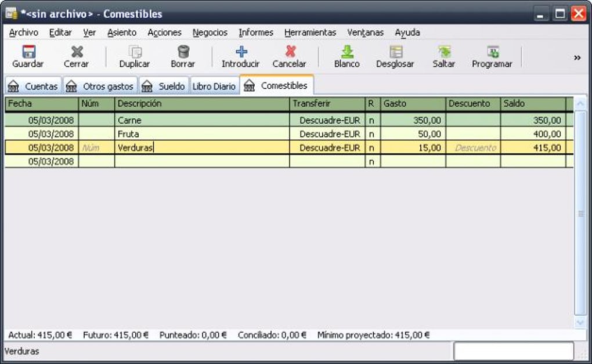This screenshot has height=364, width=592.
Task: Click the empty Descripción cell in blank row
Action: point(202,161)
